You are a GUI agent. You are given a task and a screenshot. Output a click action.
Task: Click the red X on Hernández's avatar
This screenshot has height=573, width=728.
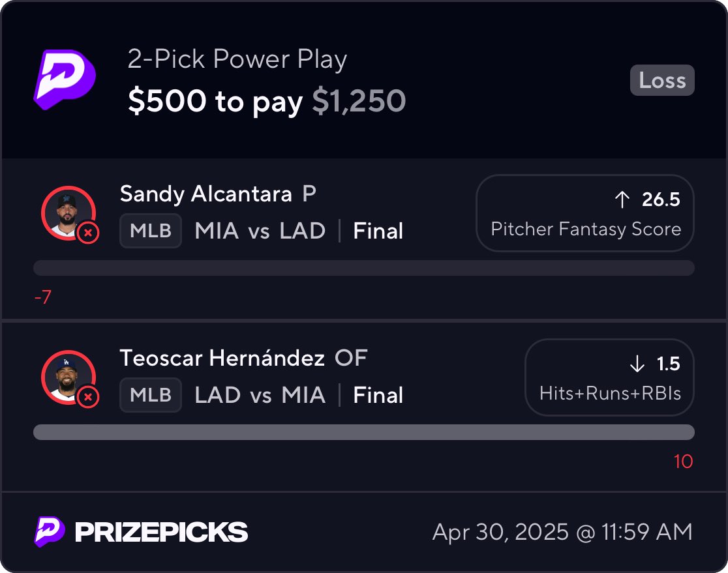[x=88, y=396]
